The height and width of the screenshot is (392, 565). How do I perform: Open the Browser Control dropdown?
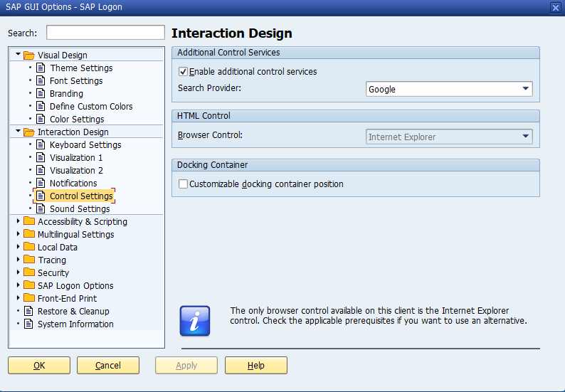pos(449,137)
